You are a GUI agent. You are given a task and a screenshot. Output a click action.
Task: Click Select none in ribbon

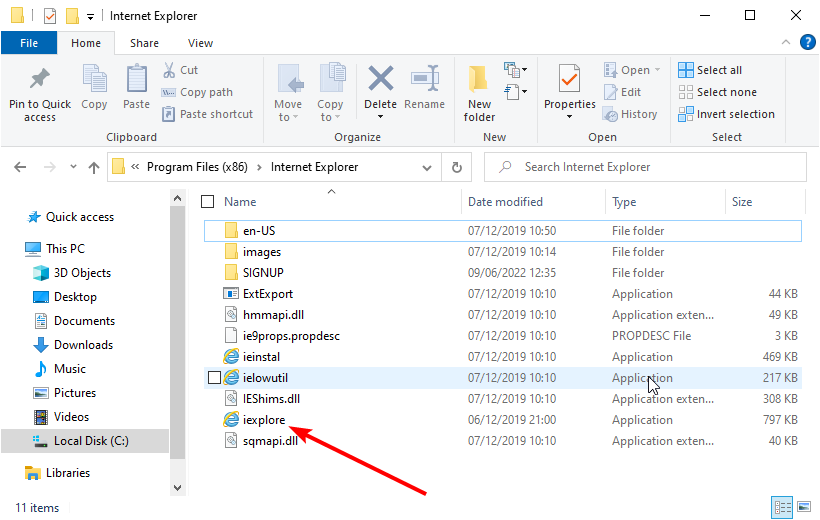718,92
